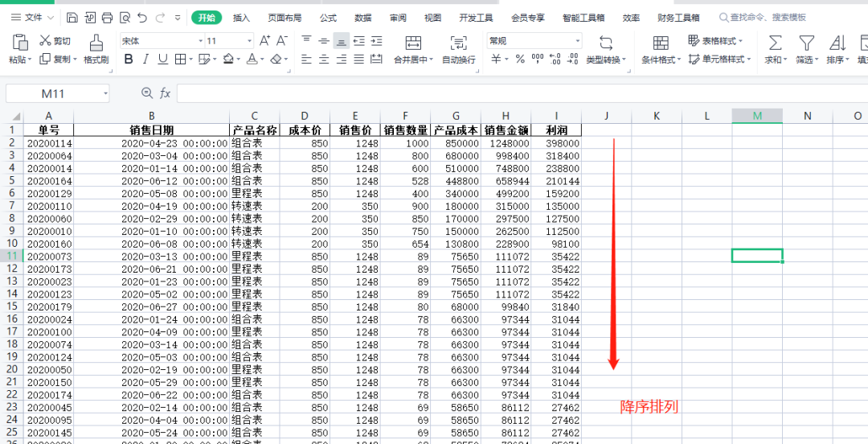Click the Filter (筛选) funnel icon
This screenshot has width=868, height=444.
point(807,43)
